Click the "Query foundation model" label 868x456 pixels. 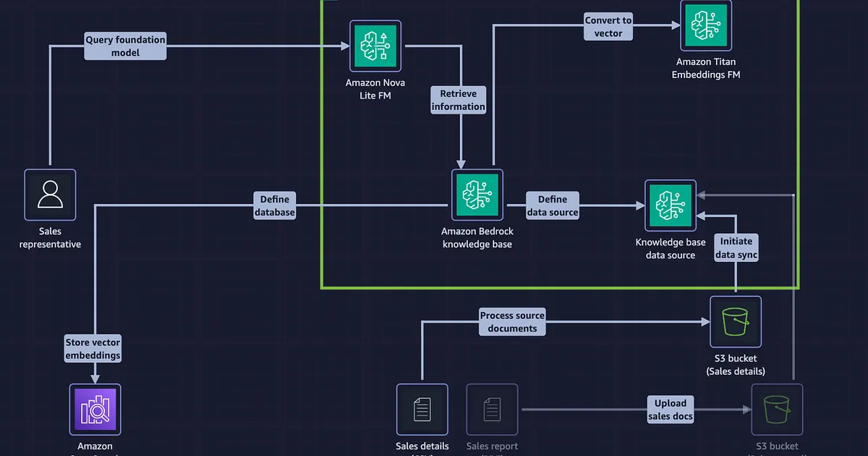126,46
